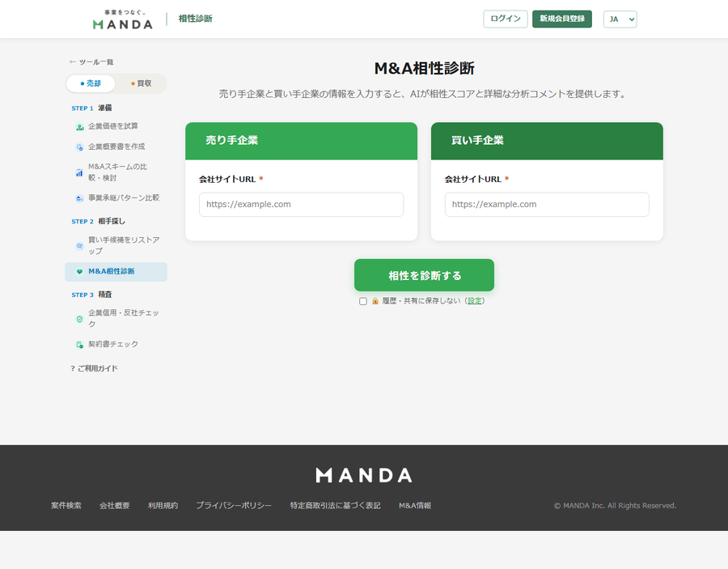Click the © MANDA Inc. All Rights Reserved. text

[616, 505]
